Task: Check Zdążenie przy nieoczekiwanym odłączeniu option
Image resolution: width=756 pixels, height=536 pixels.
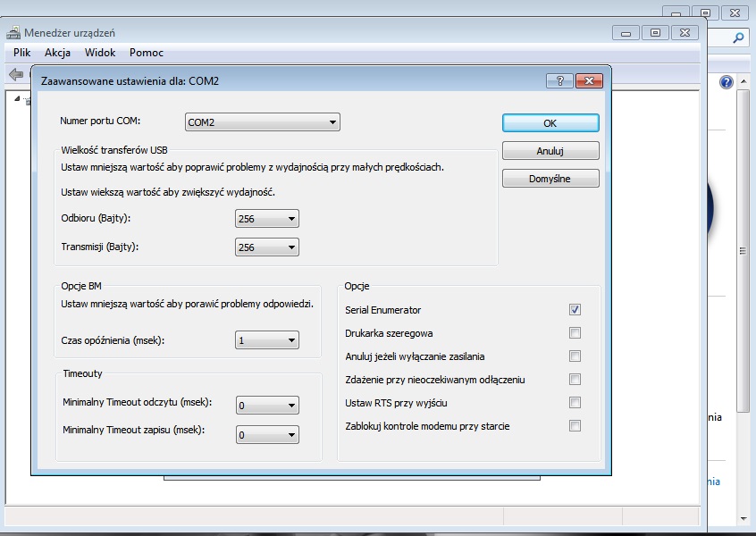Action: coord(575,379)
